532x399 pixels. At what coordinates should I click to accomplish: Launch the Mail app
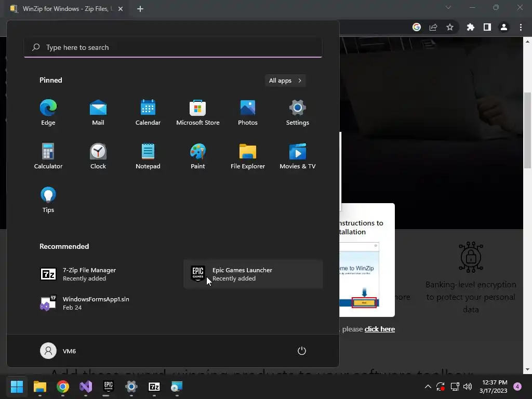(x=98, y=113)
